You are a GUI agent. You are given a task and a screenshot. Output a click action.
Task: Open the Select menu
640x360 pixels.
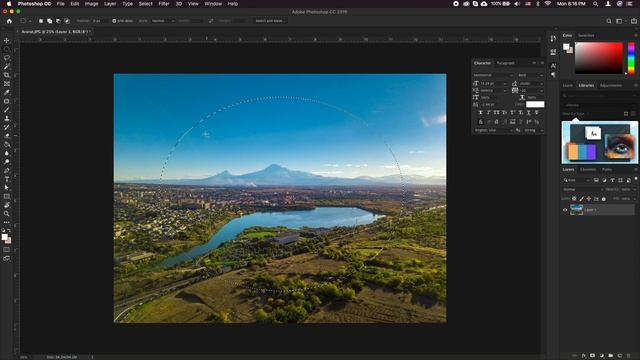pyautogui.click(x=145, y=4)
